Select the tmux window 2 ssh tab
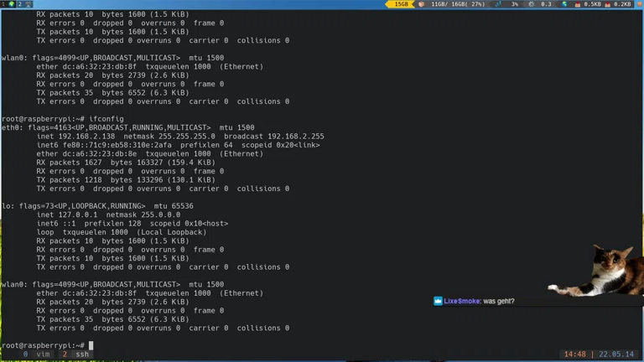 coord(75,354)
